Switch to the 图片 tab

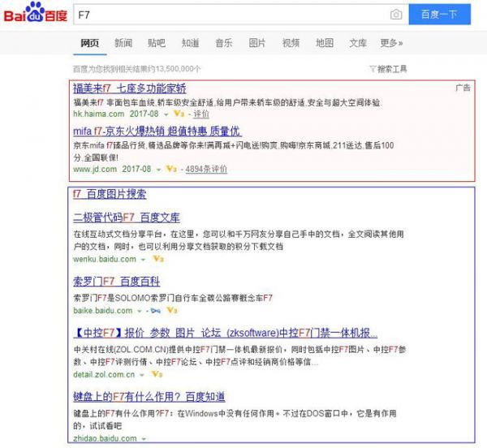257,43
